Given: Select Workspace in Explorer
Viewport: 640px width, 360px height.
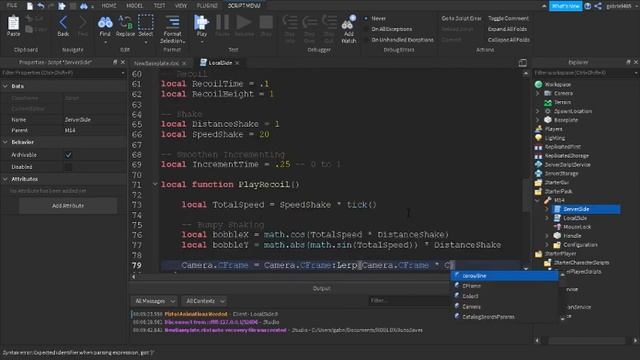Looking at the screenshot, I should click(558, 84).
